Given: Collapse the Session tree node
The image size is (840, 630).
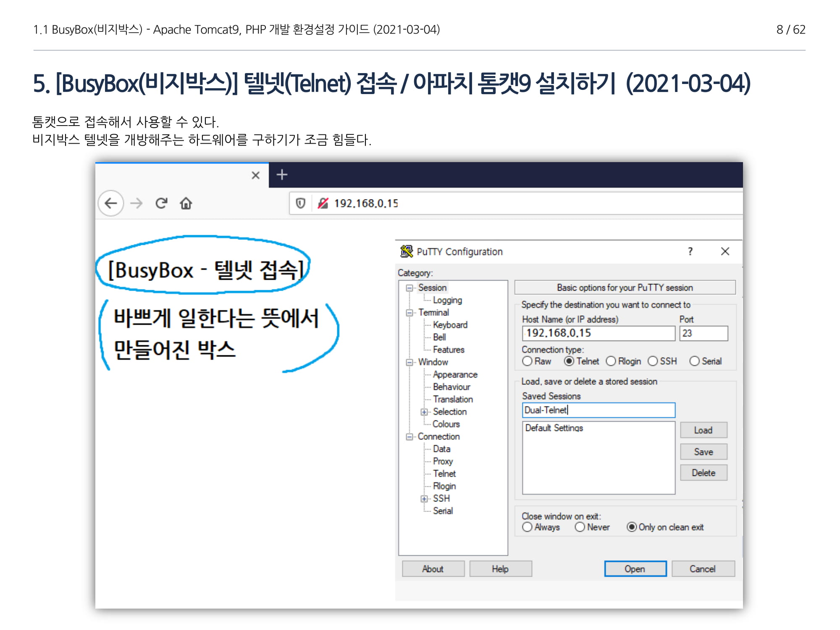Looking at the screenshot, I should (409, 288).
